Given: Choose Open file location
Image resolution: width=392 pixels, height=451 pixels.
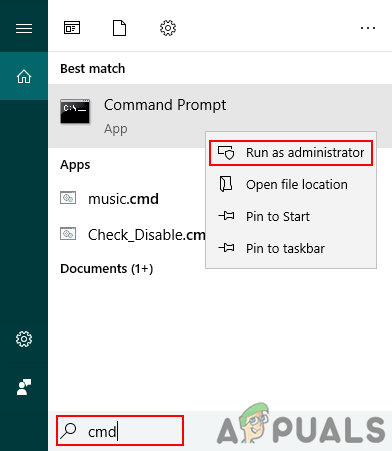Looking at the screenshot, I should point(291,184).
